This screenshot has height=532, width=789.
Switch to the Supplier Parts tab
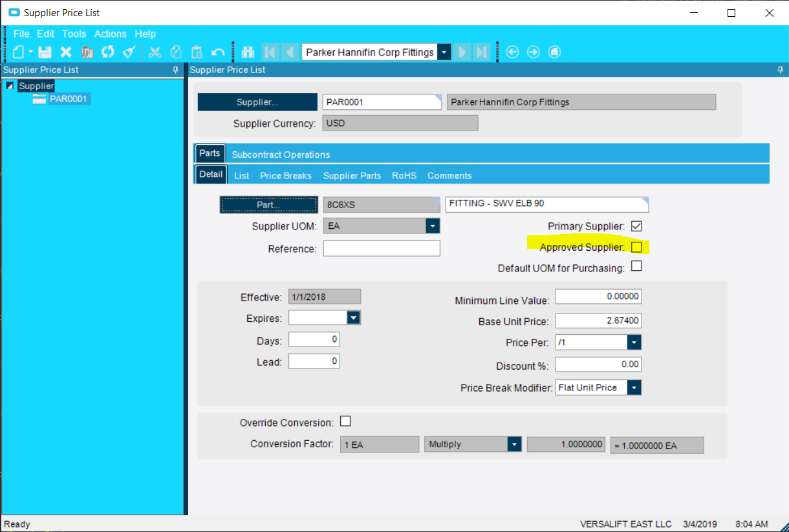pos(352,176)
